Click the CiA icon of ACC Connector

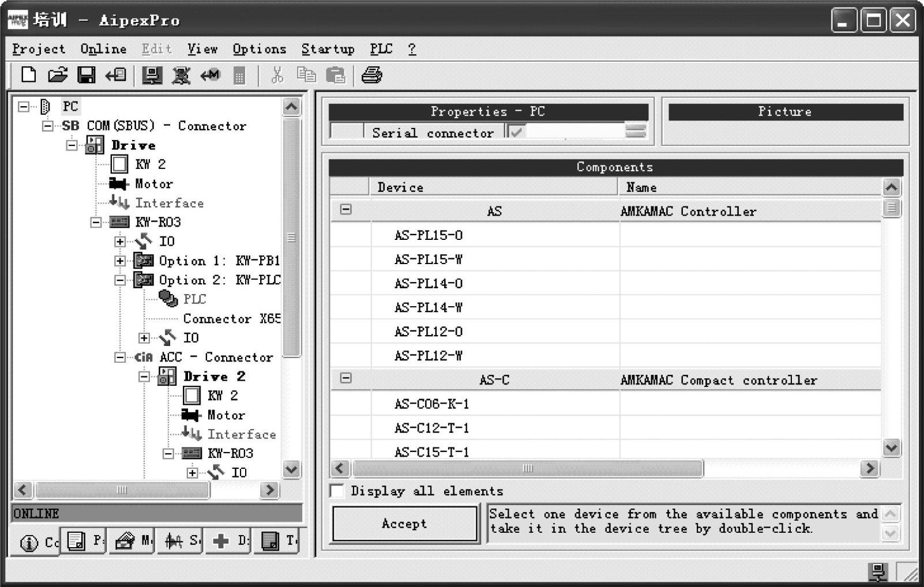[144, 358]
